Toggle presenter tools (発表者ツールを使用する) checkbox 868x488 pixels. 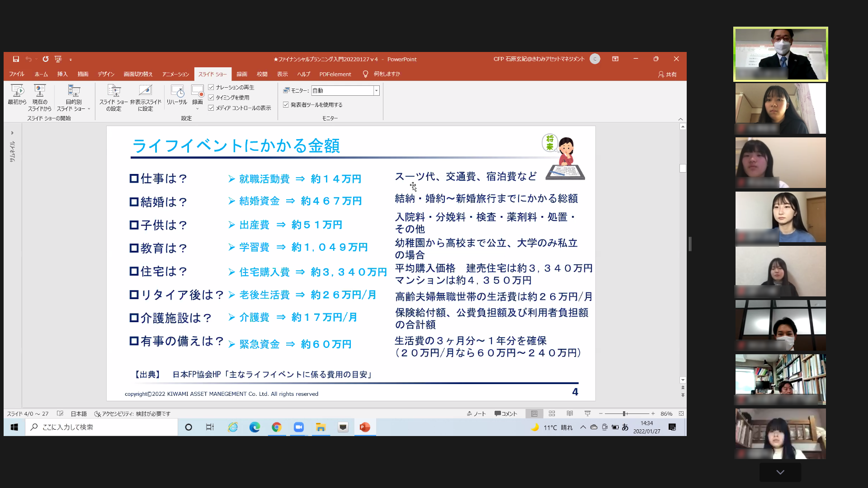[286, 105]
